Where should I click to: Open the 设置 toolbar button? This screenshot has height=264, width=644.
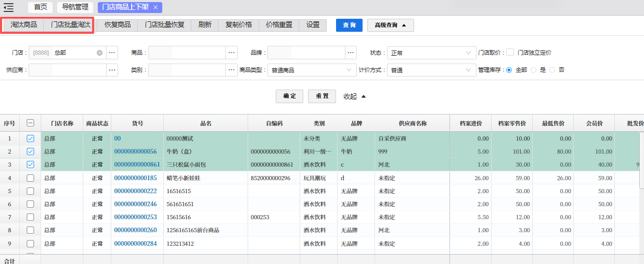tap(313, 25)
